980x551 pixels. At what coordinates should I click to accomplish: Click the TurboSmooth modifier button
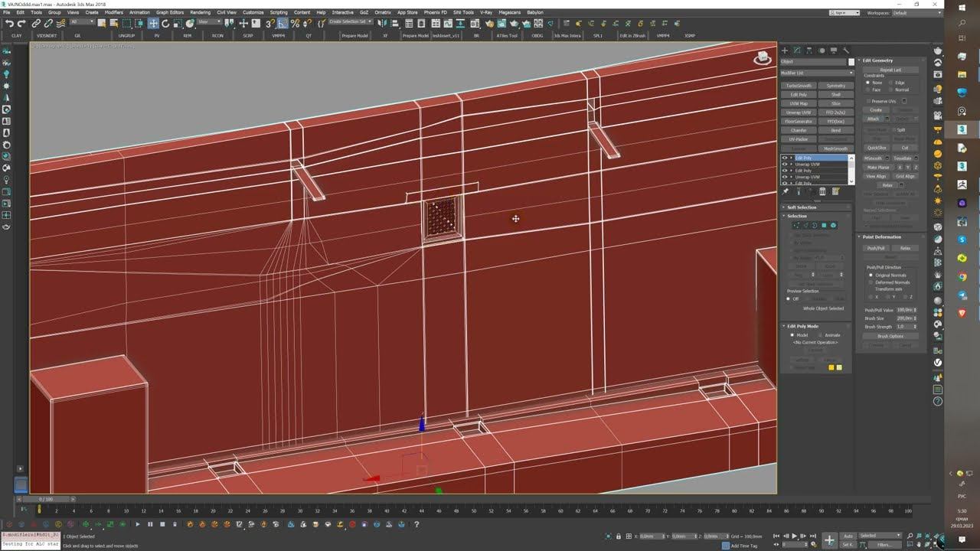(799, 86)
